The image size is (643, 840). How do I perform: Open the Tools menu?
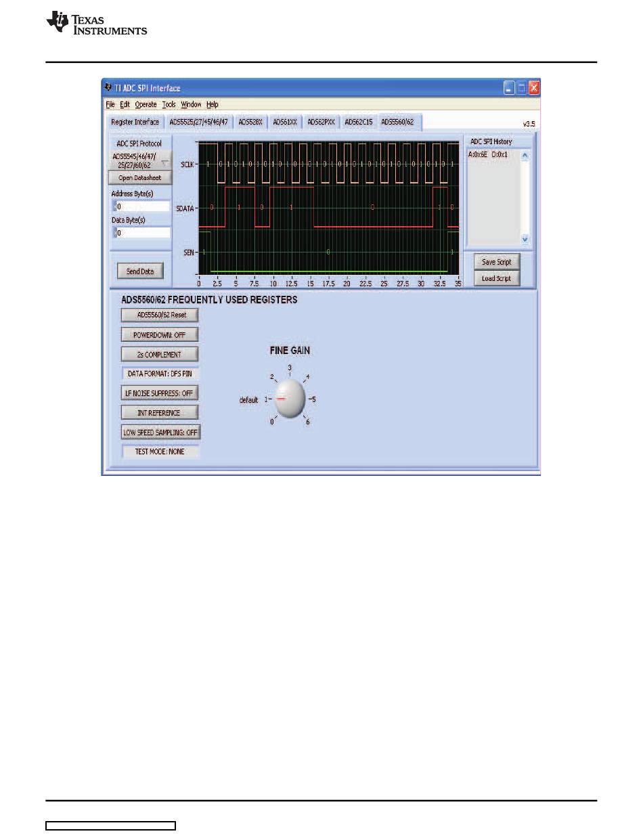pyautogui.click(x=169, y=105)
